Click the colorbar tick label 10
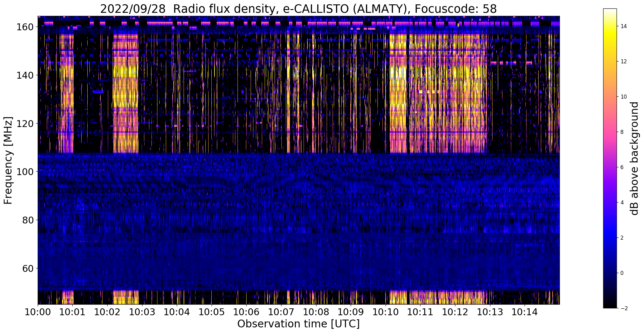The height and width of the screenshot is (333, 644). 624,97
